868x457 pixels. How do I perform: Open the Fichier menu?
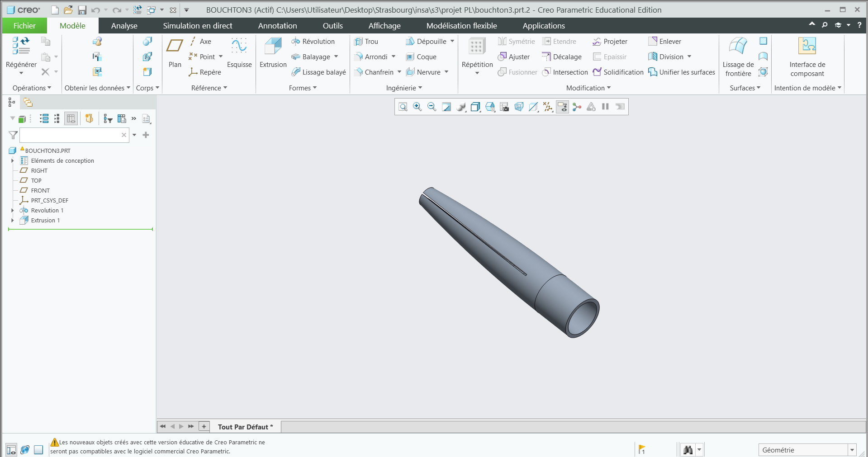pyautogui.click(x=24, y=26)
